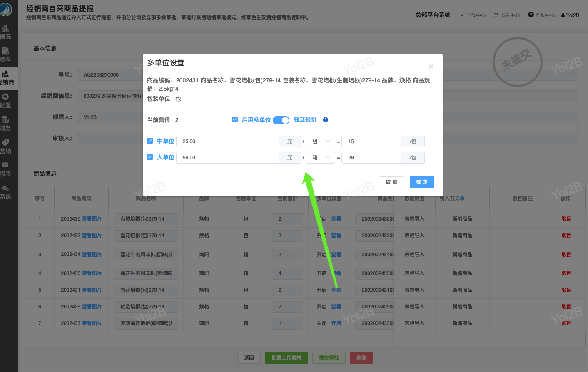Screen dimensions: 588x372
Task: Open the Yol2B user account menu
Action: [570, 15]
